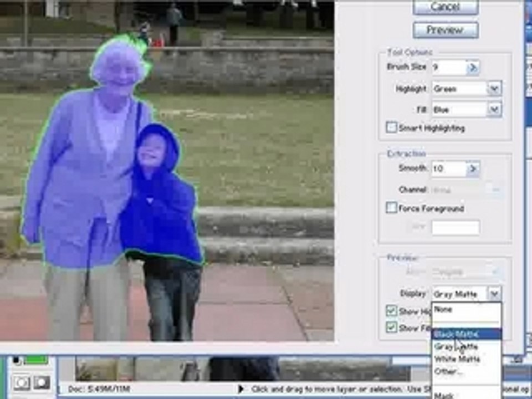Click the extract preview image of two people
This screenshot has height=399, width=532.
click(x=167, y=170)
